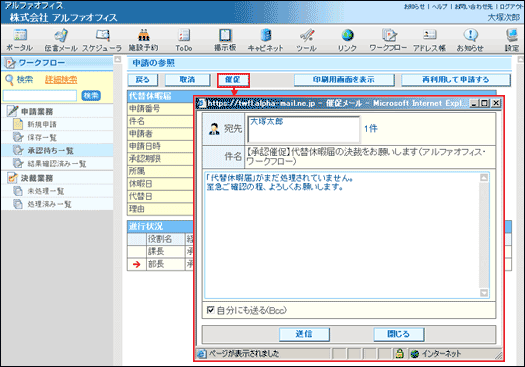Image resolution: width=525 pixels, height=367 pixels.
Task: Click the 1件 count text
Action: point(371,129)
